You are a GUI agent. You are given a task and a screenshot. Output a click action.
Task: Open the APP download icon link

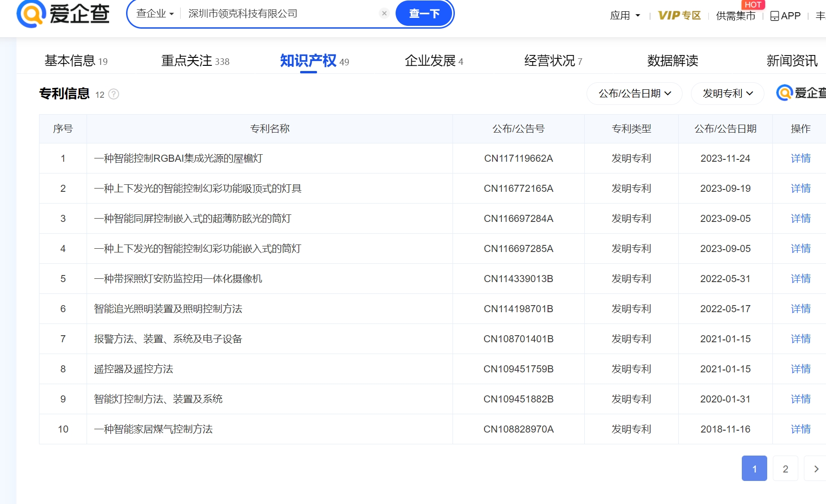click(x=785, y=16)
